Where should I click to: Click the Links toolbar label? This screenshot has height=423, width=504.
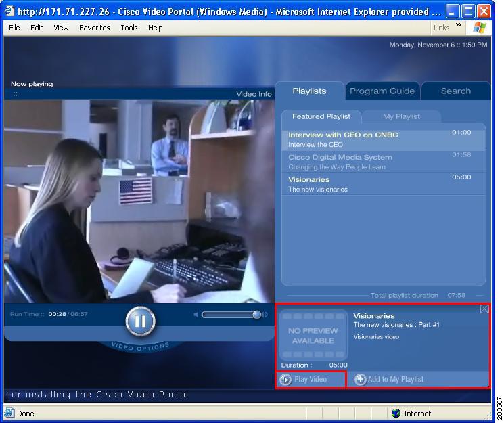(441, 28)
